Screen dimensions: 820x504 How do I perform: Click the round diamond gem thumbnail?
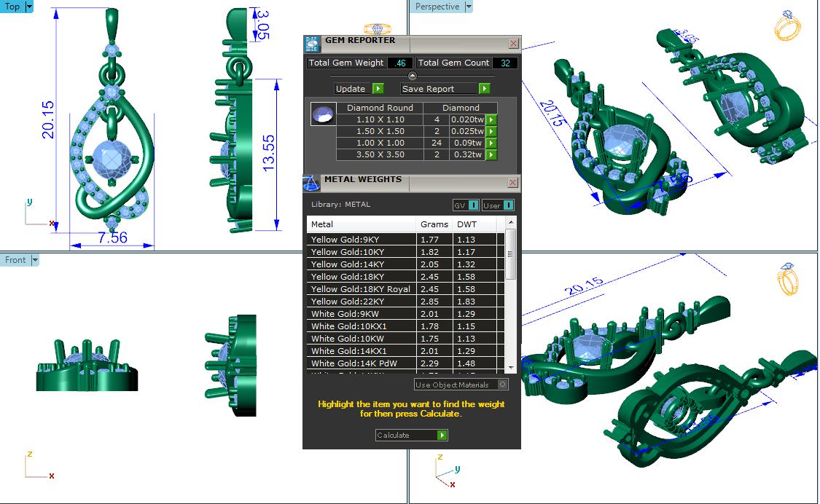[x=321, y=114]
